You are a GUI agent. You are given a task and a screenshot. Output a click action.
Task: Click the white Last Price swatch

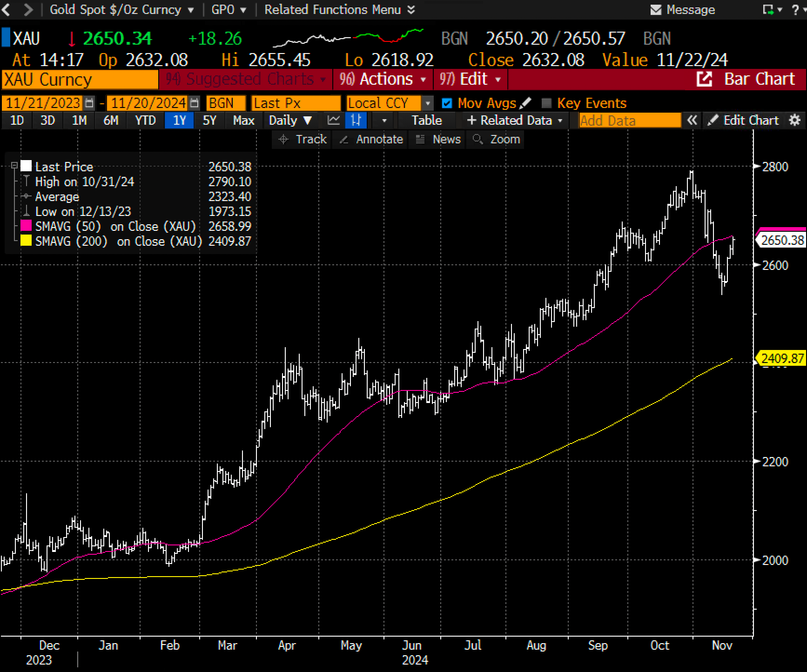pyautogui.click(x=27, y=166)
